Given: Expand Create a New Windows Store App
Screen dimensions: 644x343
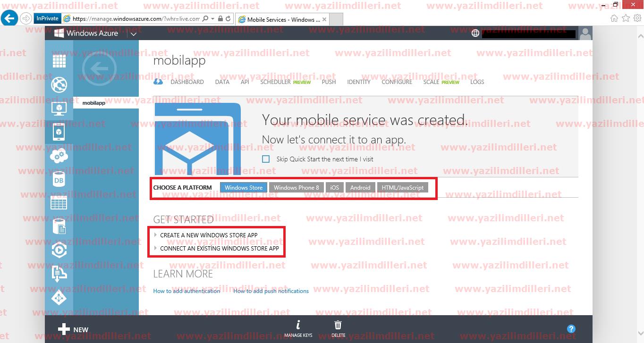Looking at the screenshot, I should pos(208,235).
